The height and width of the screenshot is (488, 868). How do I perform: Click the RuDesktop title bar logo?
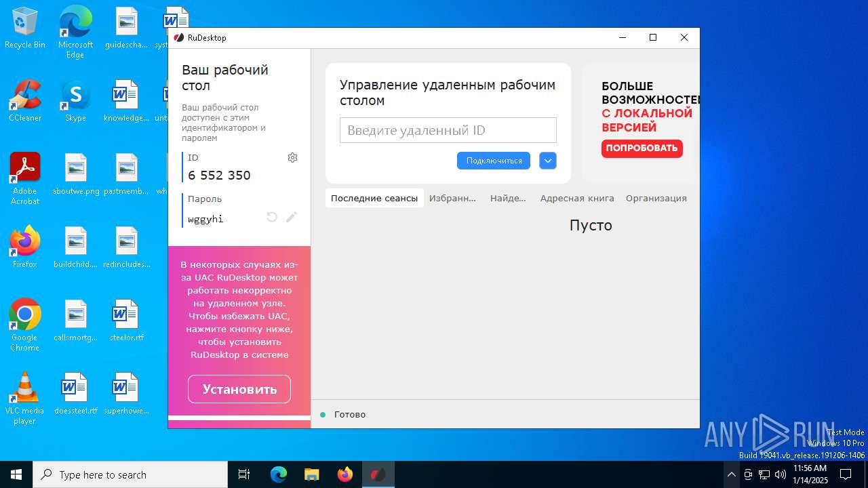[179, 38]
